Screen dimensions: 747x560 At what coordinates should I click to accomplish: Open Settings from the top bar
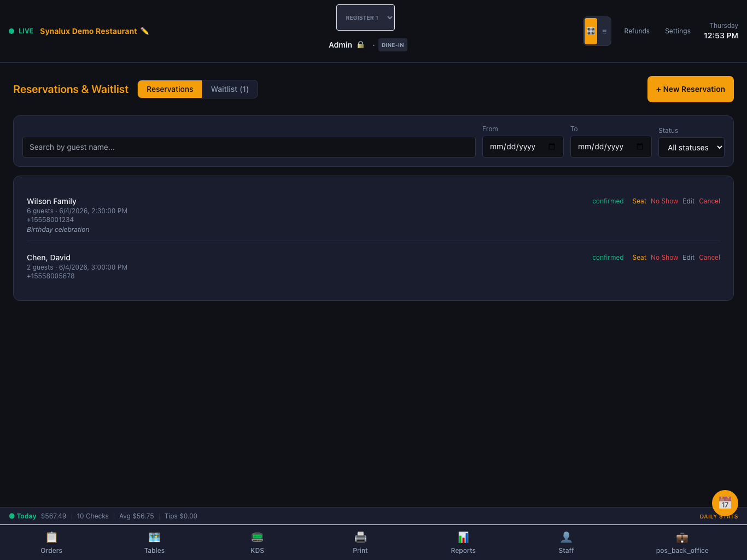coord(678,31)
